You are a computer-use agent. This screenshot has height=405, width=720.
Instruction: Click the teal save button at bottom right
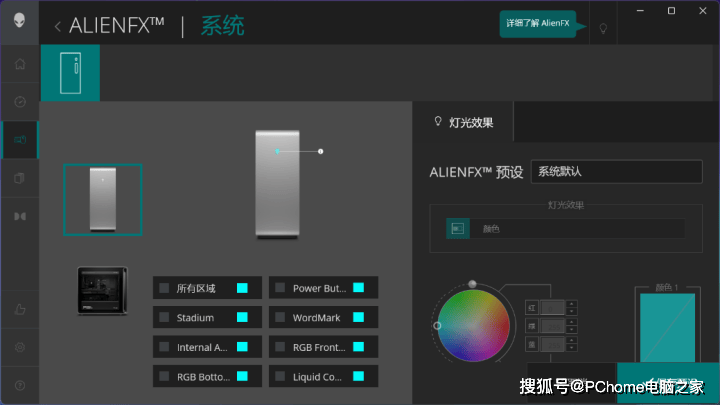pos(668,383)
